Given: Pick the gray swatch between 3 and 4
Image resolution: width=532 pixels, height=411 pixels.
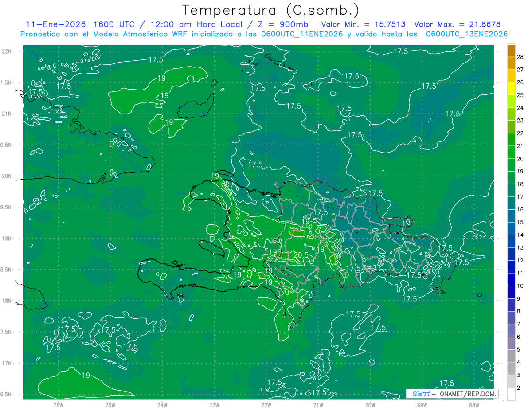Looking at the screenshot, I should [512, 368].
